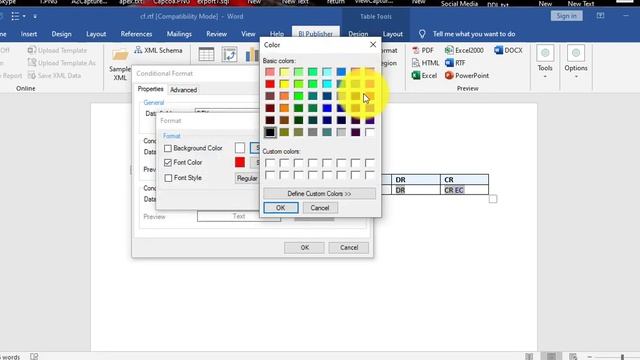Preview output as DOCX
The width and height of the screenshot is (640, 360).
point(508,50)
